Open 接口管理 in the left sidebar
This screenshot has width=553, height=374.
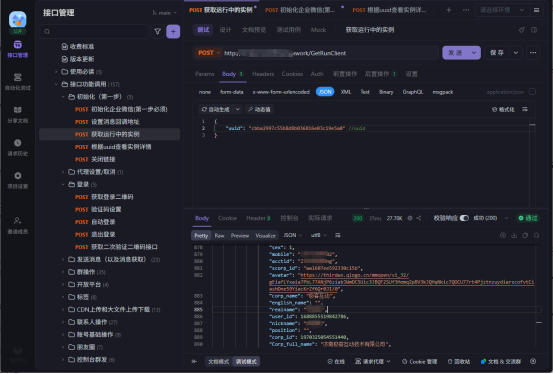point(18,49)
